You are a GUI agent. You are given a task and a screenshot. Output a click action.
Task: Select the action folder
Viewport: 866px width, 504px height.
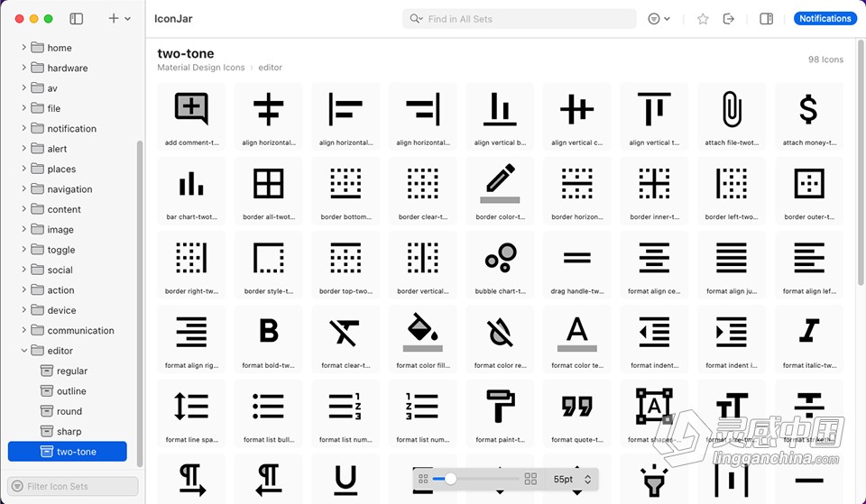[52, 290]
